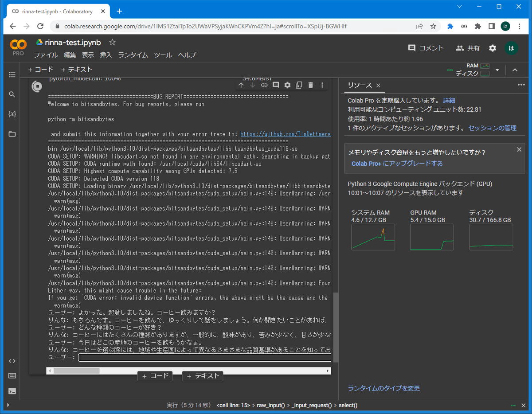Screen dimensions: 532x414
Task: Dismiss the memory upgrade banner
Action: (519, 150)
